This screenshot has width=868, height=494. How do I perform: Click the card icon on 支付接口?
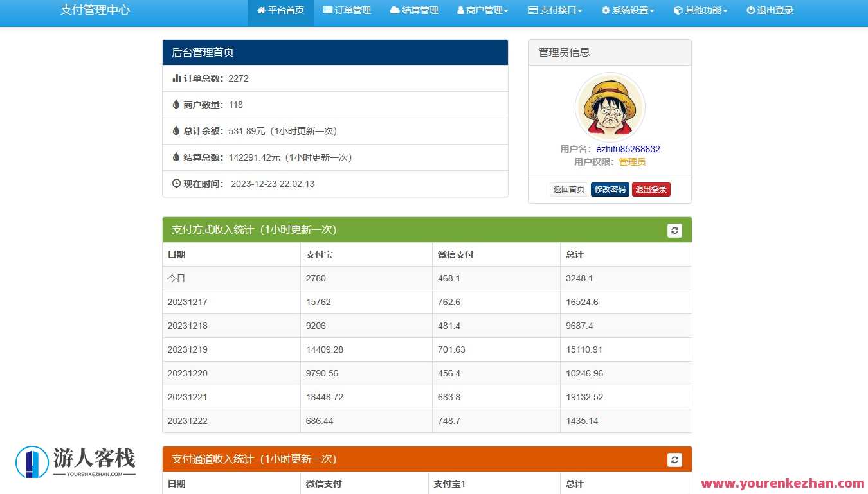[532, 10]
